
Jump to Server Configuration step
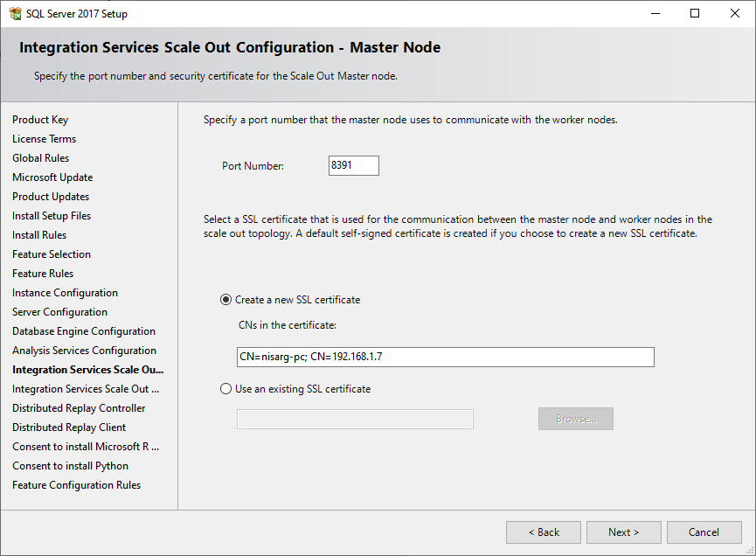[x=59, y=312]
